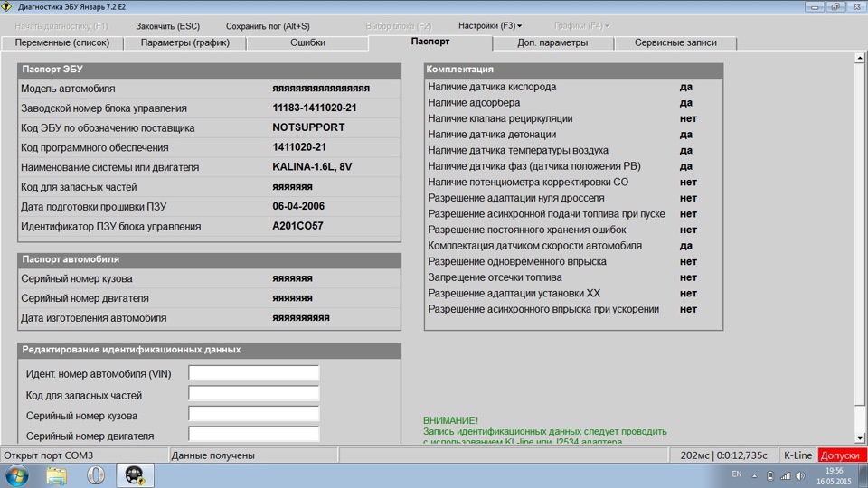Click the EN language indicator
This screenshot has height=488, width=868.
click(737, 474)
